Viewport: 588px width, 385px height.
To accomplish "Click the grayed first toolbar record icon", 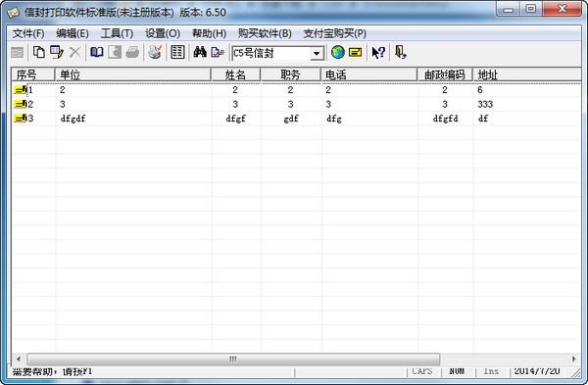I will click(x=18, y=53).
